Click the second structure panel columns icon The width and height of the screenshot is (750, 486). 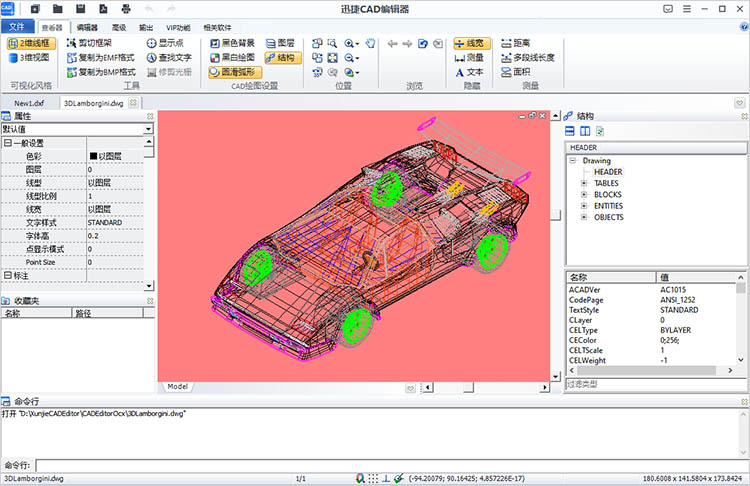(x=585, y=131)
